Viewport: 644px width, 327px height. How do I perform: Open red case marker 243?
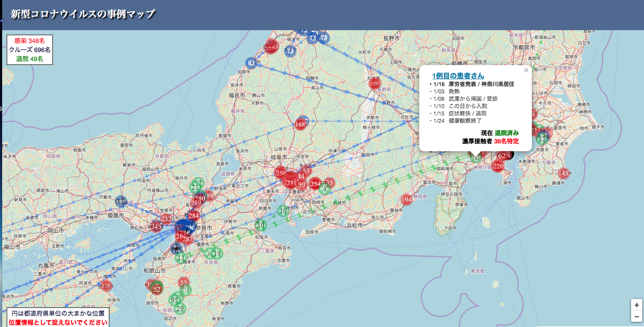(156, 227)
